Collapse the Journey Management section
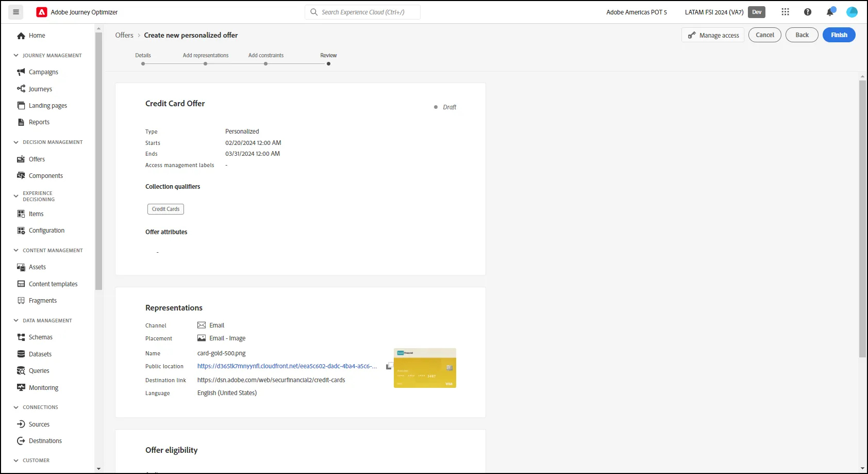 point(16,55)
